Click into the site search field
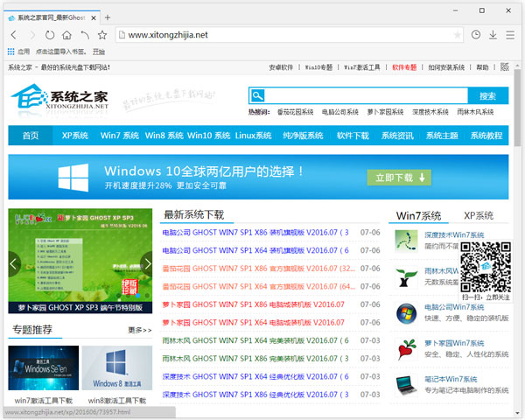Viewport: 525px width, 420px height. tap(366, 95)
